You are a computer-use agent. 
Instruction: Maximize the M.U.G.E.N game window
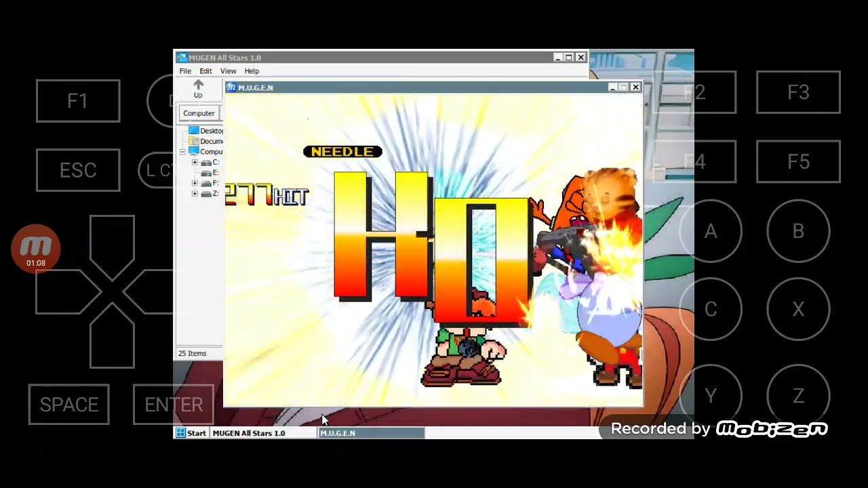coord(624,87)
